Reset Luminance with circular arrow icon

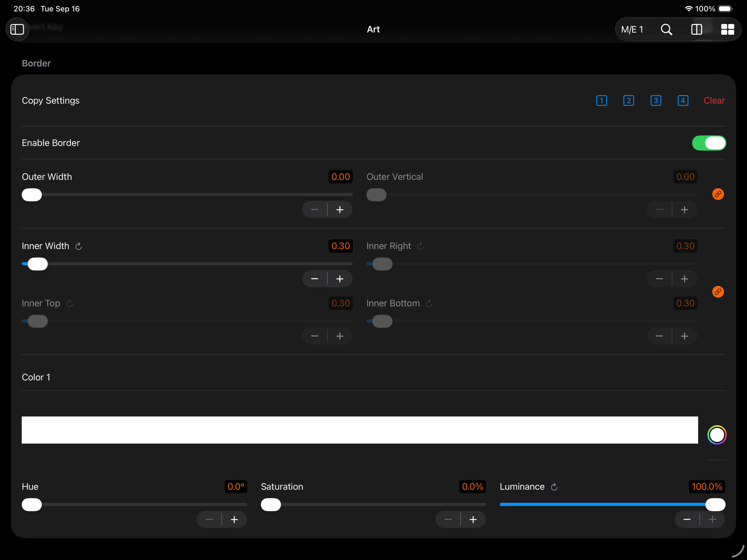554,487
